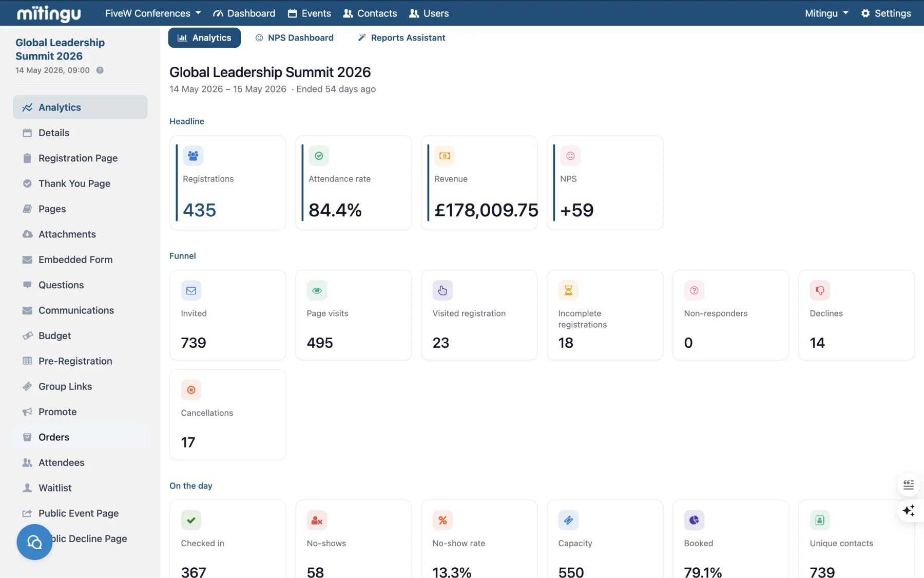Viewport: 924px width, 578px height.
Task: Click the On the day heading
Action: (x=191, y=486)
